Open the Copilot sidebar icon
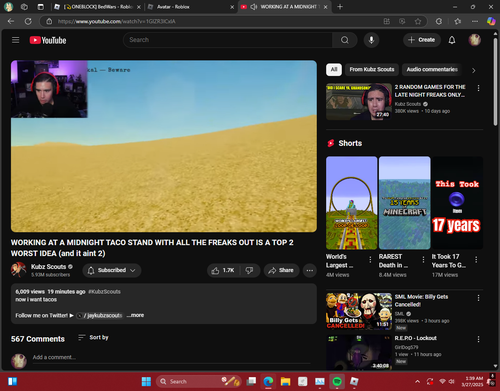500x391 pixels. point(491,21)
